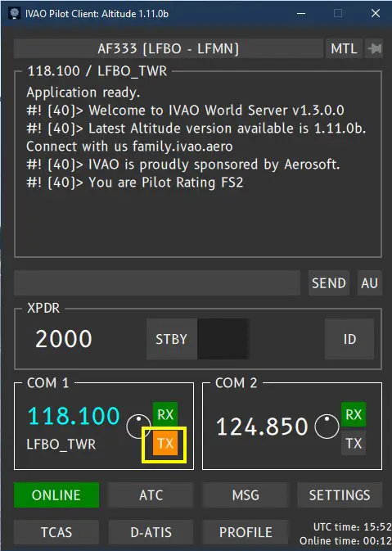Click the pin window icon

click(x=374, y=48)
